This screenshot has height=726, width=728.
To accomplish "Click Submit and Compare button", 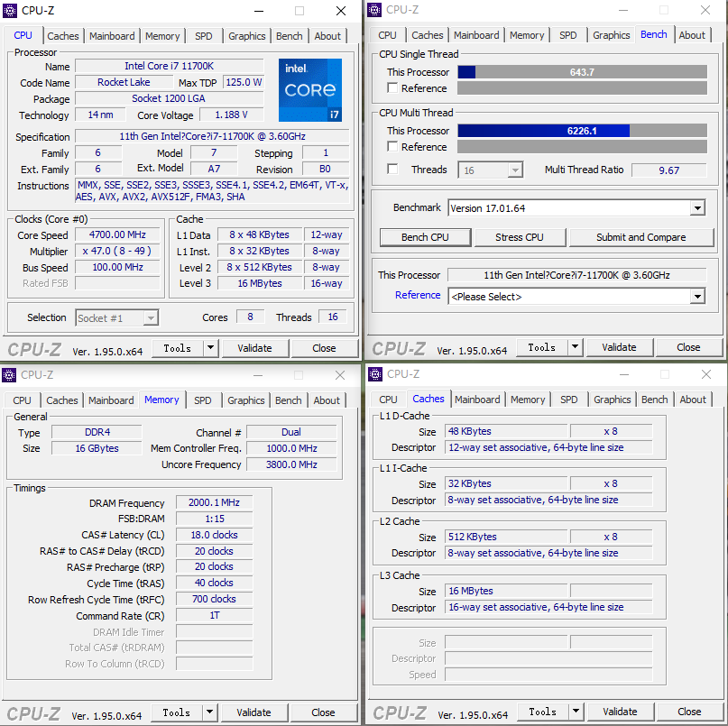I will [x=640, y=237].
